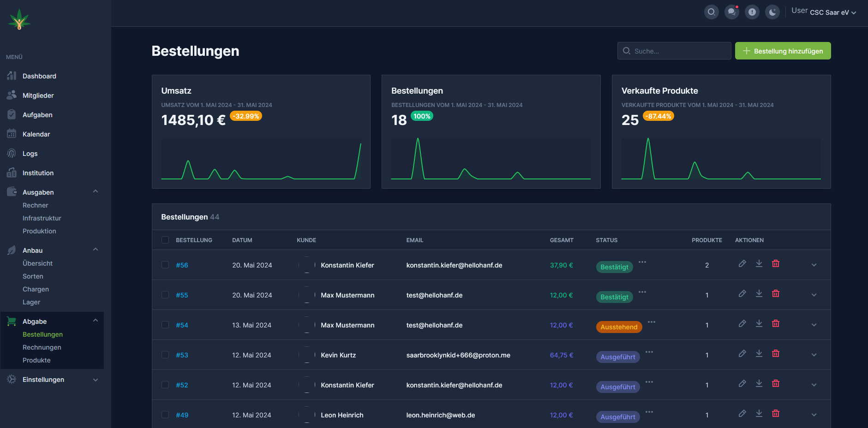The image size is (868, 428).
Task: Open the chat messages icon in header
Action: 731,12
